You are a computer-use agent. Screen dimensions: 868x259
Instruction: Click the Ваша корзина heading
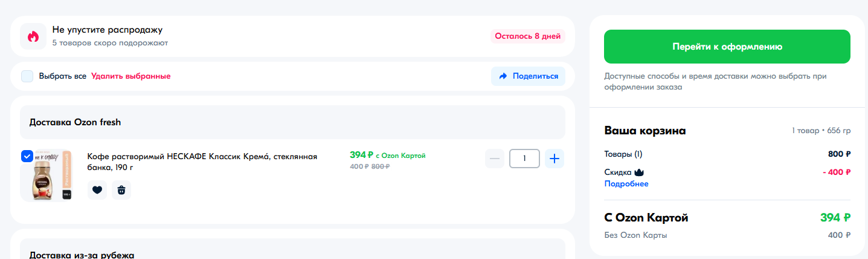(645, 131)
